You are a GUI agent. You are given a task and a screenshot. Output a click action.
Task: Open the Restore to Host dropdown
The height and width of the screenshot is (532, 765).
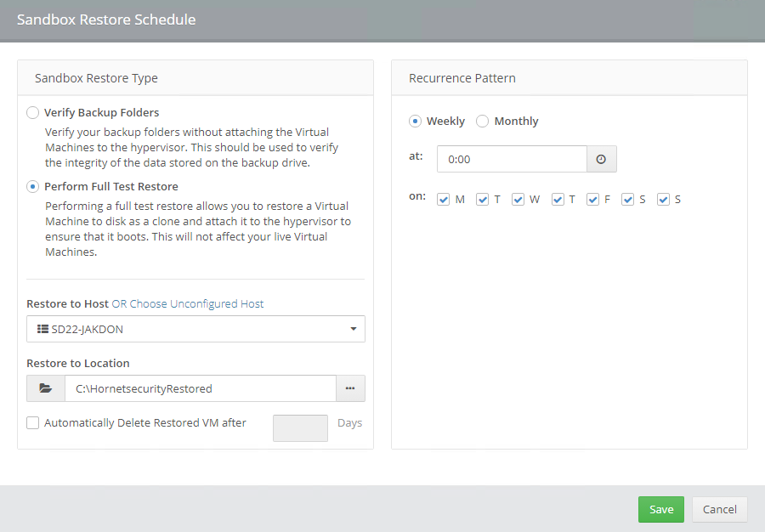pyautogui.click(x=195, y=329)
